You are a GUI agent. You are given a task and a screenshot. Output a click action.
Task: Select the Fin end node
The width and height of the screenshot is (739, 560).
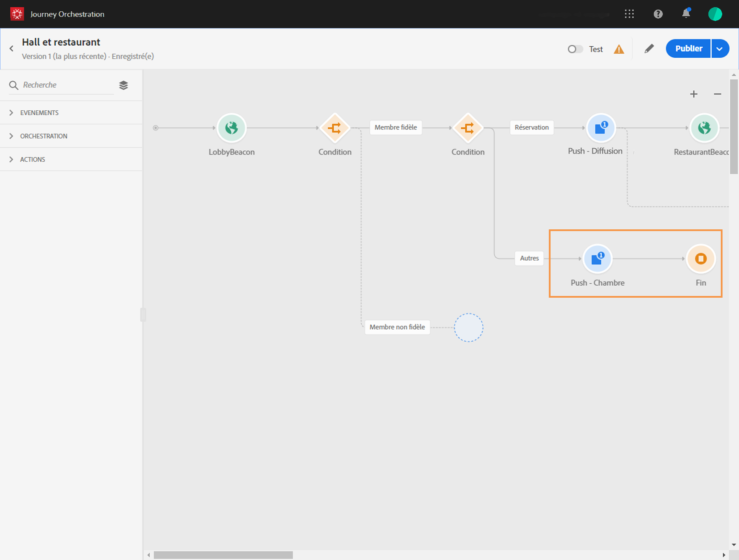point(700,259)
